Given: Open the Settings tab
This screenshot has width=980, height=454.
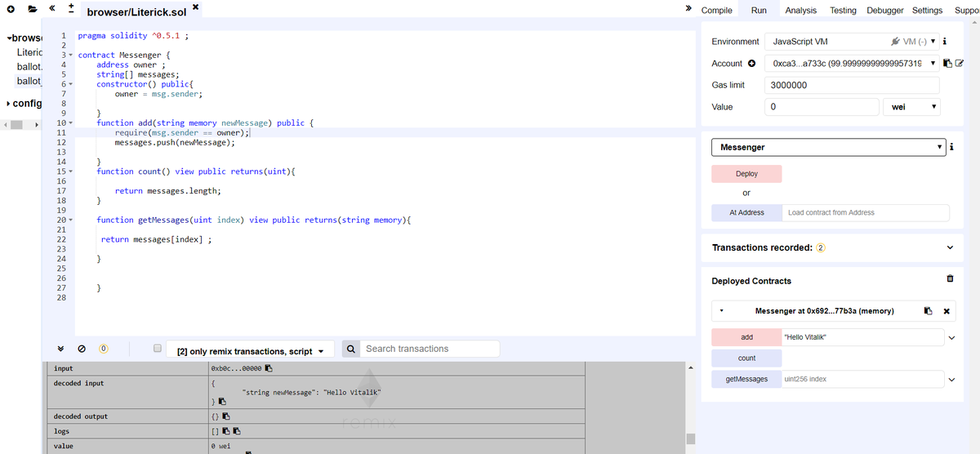Looking at the screenshot, I should (927, 10).
